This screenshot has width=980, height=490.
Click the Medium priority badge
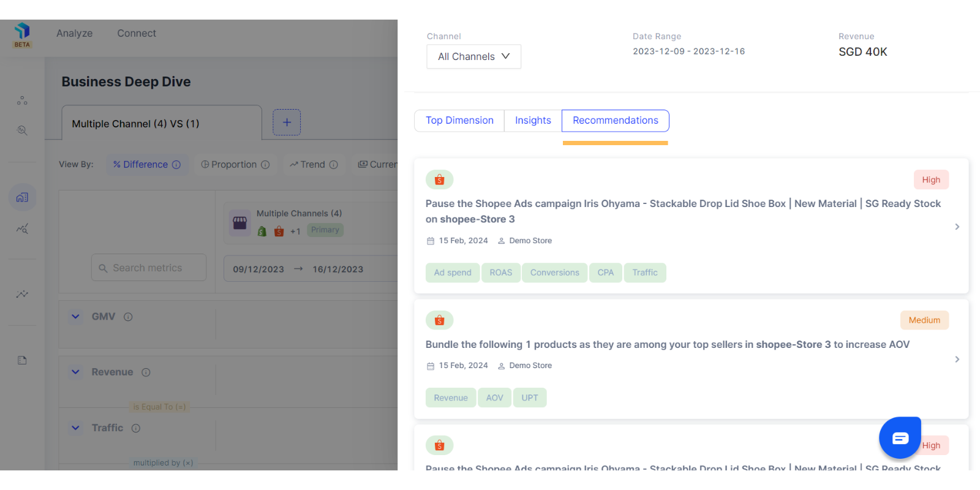[x=924, y=320]
